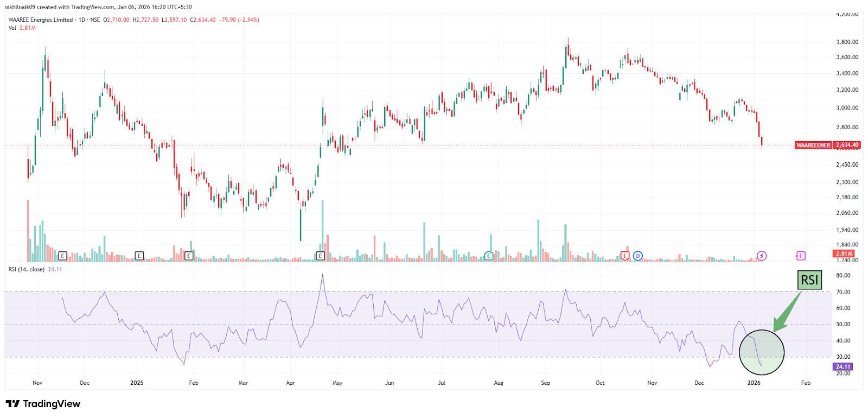Open the earnings marker just before Feb 2025
This screenshot has height=418, width=868.
coord(189,256)
